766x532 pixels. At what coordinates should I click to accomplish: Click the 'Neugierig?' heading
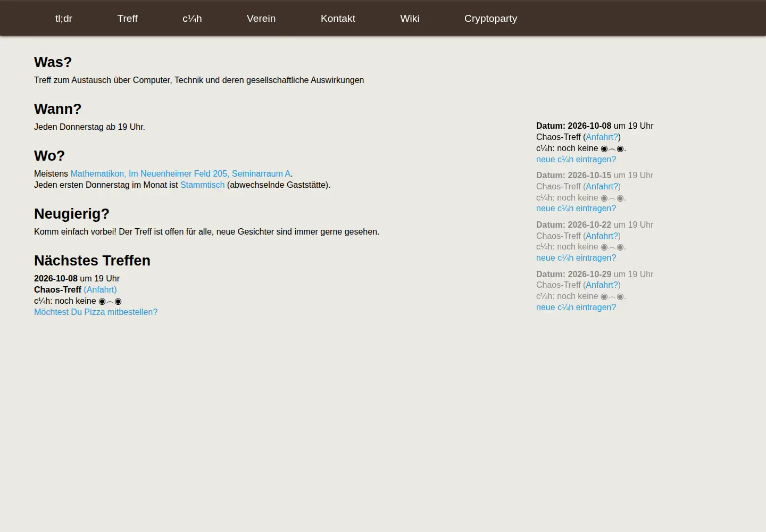72,214
